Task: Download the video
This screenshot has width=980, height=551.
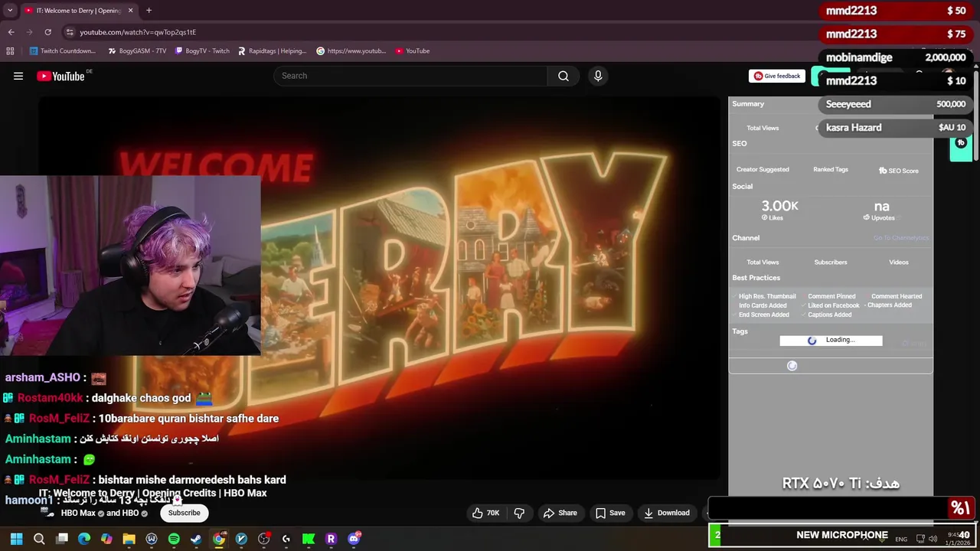Action: pos(666,513)
